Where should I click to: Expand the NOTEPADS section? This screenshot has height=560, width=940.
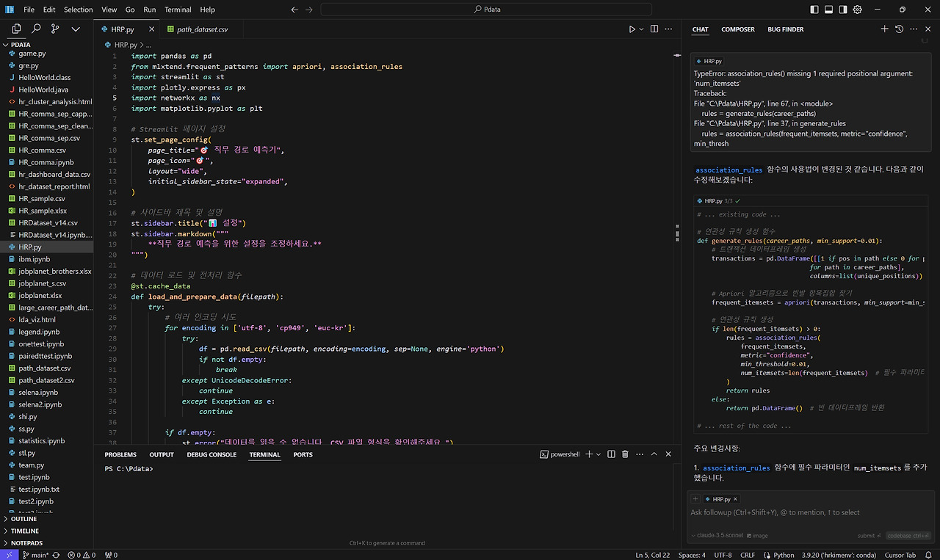pos(46,543)
